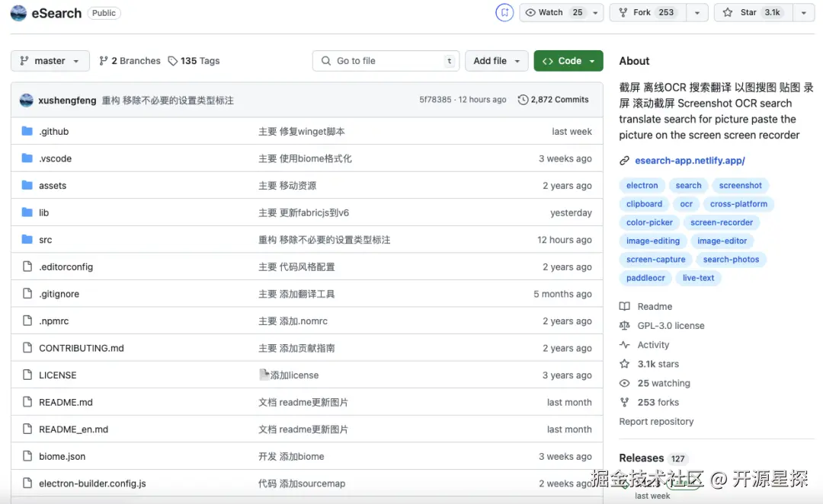Click the file icon beside .npmrc

click(x=27, y=321)
